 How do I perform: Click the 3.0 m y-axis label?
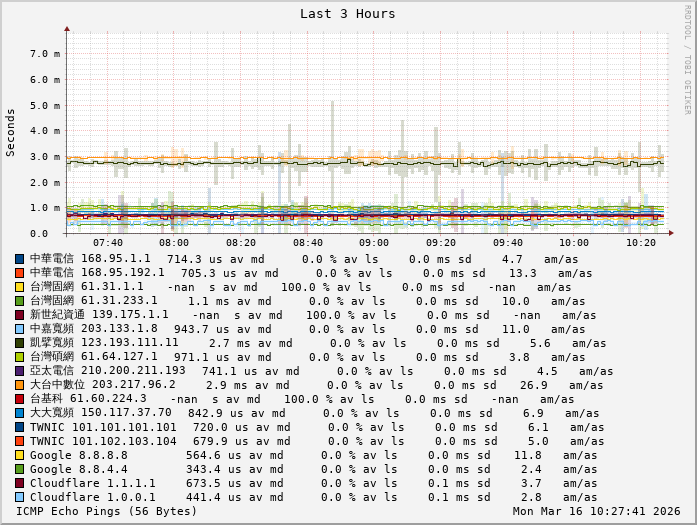tap(44, 157)
